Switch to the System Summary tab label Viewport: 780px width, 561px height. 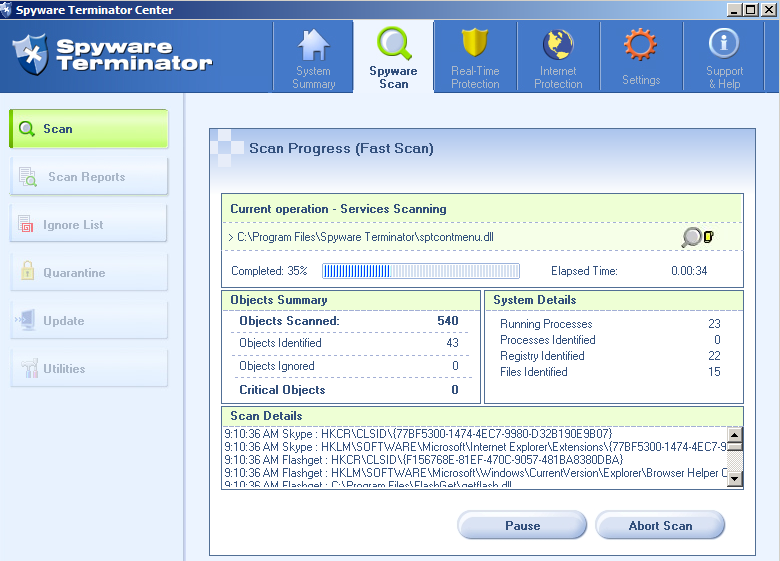tap(313, 78)
